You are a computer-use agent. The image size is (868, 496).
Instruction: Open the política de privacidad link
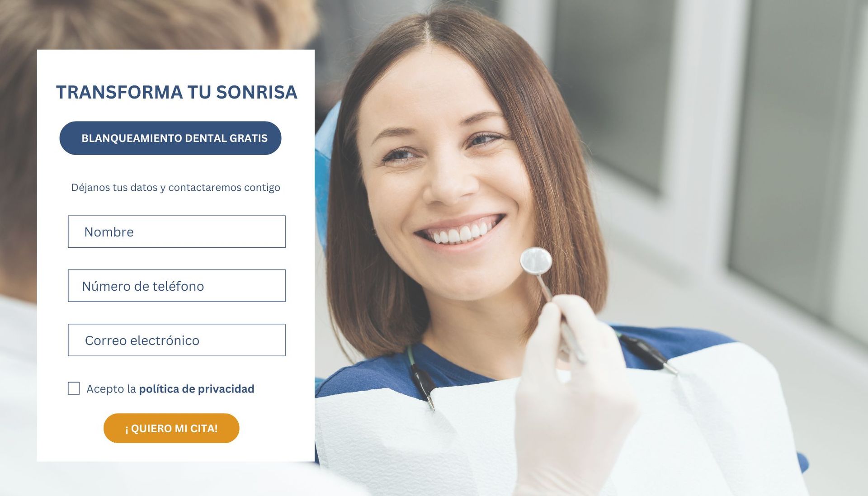pos(197,389)
